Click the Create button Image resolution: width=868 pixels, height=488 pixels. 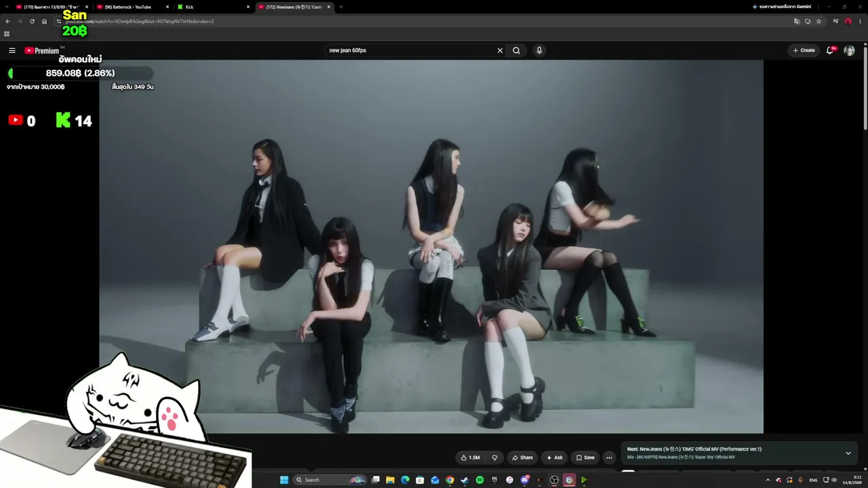[804, 50]
